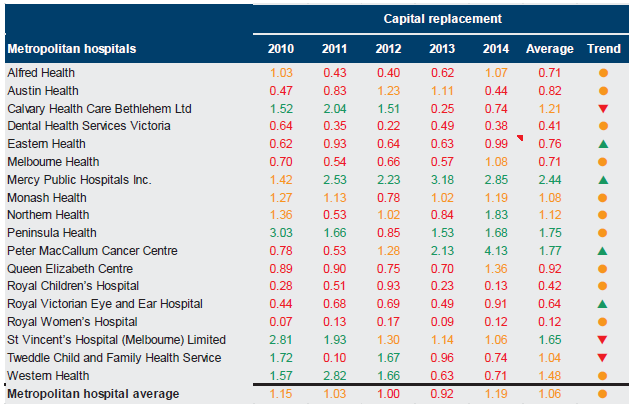Select Royal Children's Hospital label
Image resolution: width=629 pixels, height=408 pixels.
pos(73,286)
